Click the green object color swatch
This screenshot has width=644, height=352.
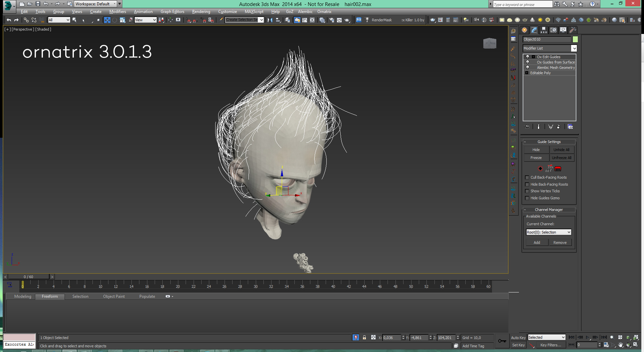tap(575, 39)
